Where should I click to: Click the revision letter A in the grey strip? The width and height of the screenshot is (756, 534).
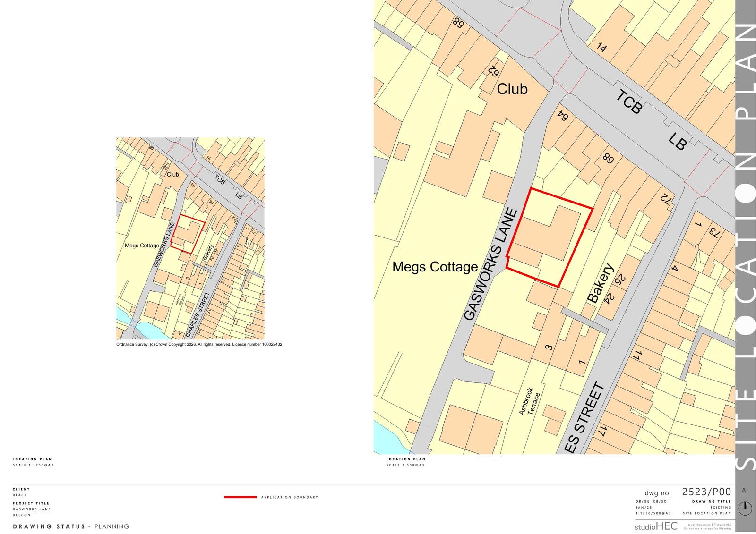tap(744, 490)
